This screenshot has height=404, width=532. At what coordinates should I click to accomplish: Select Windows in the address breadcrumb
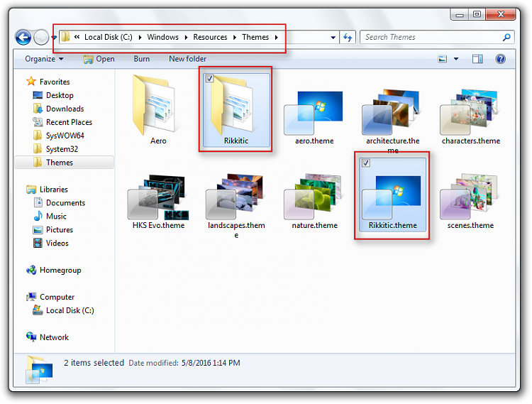[x=163, y=37]
